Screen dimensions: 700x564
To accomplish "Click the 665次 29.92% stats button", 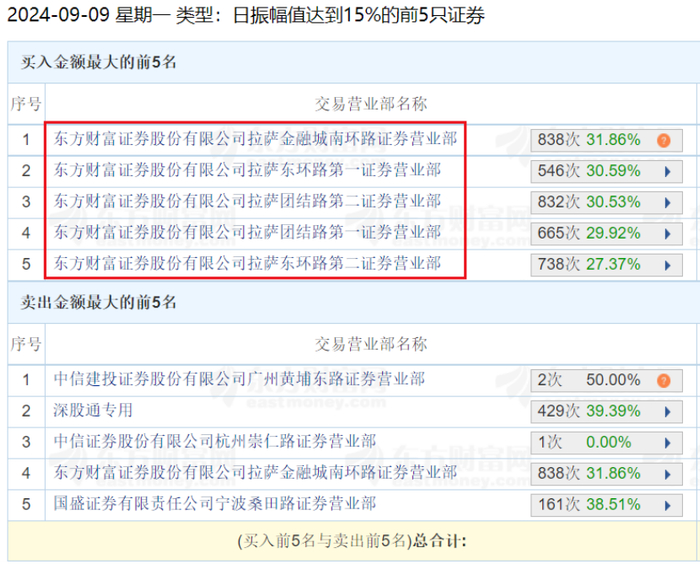I will pyautogui.click(x=606, y=234).
